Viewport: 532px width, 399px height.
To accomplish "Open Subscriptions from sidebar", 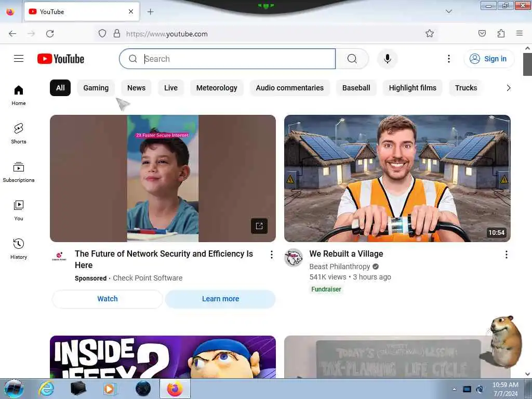I will pos(19,172).
